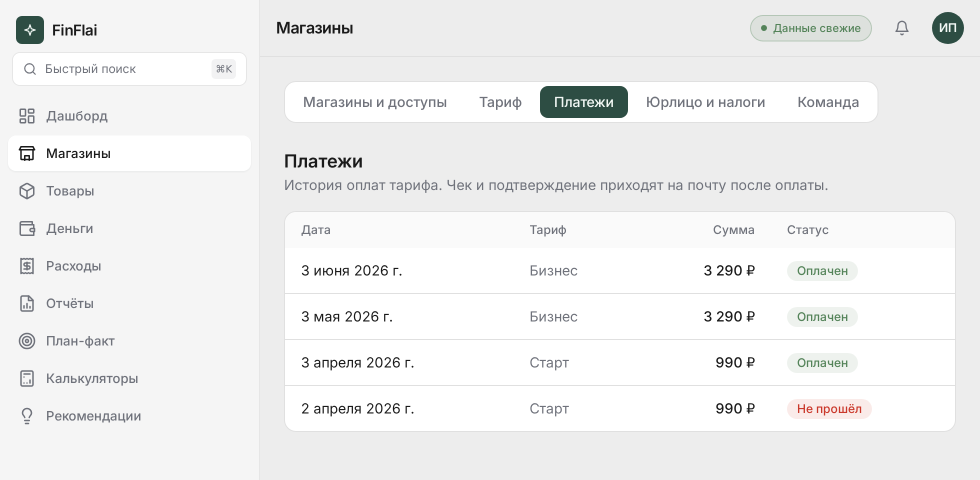
Task: Click Бизнес tariff in 3 июня row
Action: click(x=553, y=270)
